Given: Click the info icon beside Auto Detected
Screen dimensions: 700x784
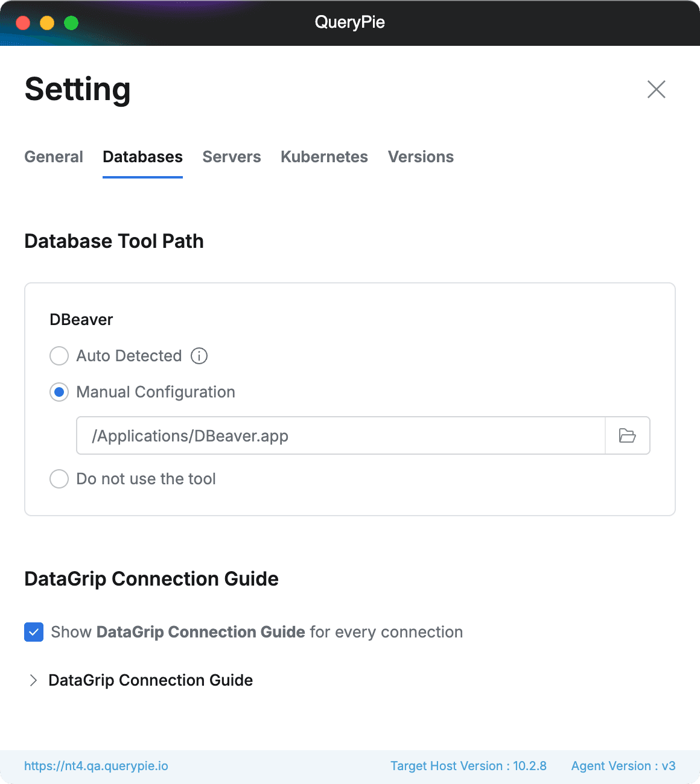Looking at the screenshot, I should [x=199, y=356].
